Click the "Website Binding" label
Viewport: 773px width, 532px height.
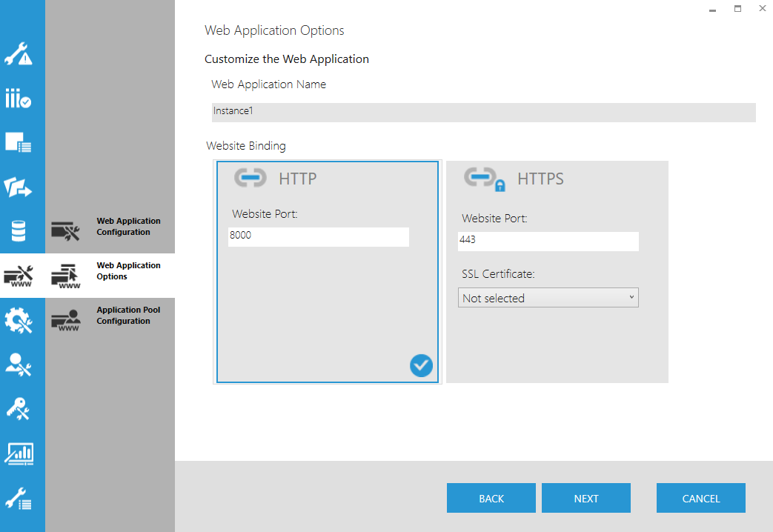click(x=246, y=146)
